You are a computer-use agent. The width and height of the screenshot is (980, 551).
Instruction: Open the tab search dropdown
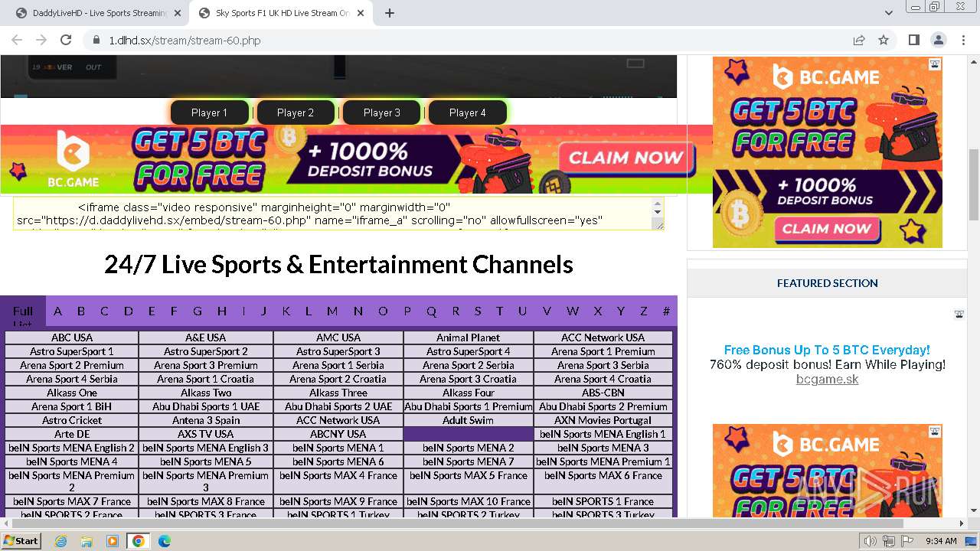(888, 13)
